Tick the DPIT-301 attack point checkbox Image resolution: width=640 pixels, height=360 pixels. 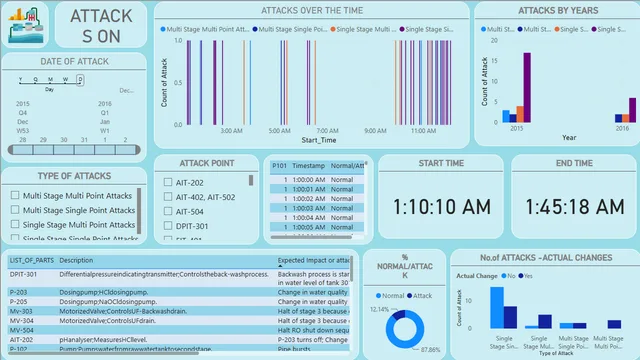(168, 225)
